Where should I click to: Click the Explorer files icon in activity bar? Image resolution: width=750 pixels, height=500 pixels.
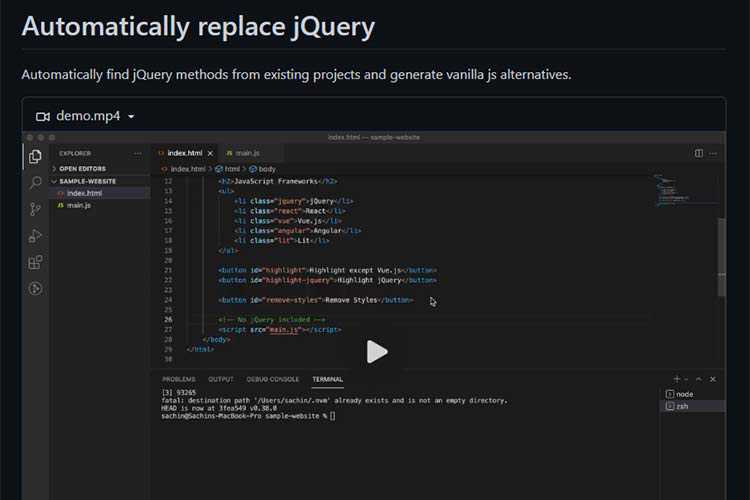pos(36,156)
